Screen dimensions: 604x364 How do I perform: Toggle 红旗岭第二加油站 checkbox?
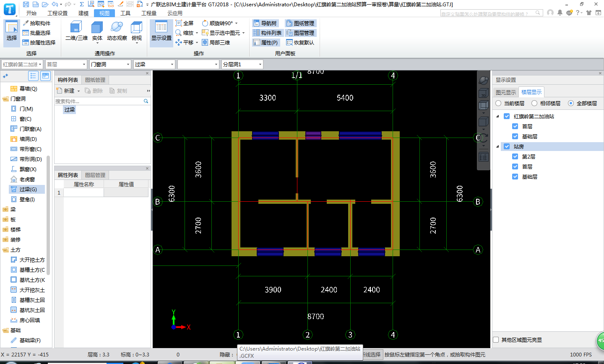coord(507,116)
